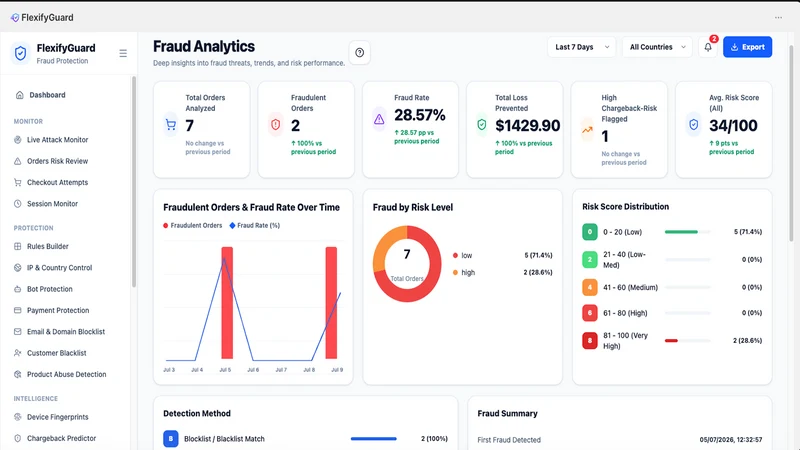The image size is (800, 450).
Task: Toggle Fraud Rate (%) legend in chart
Action: (x=255, y=226)
